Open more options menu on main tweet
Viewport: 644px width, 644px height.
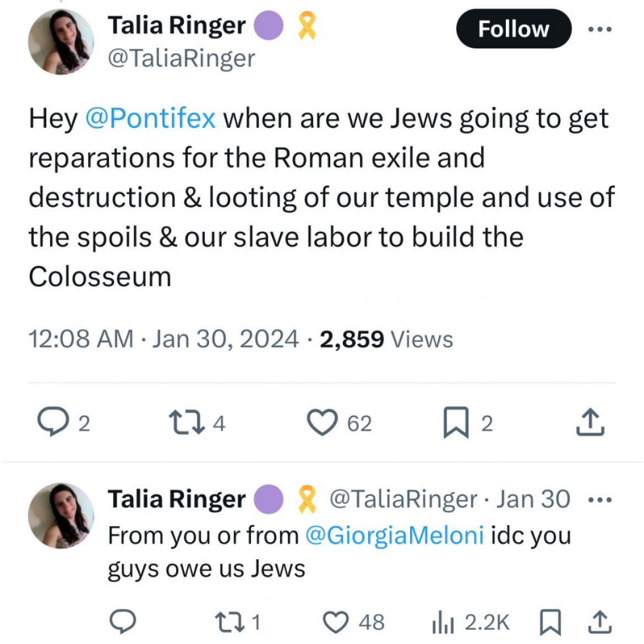[600, 29]
